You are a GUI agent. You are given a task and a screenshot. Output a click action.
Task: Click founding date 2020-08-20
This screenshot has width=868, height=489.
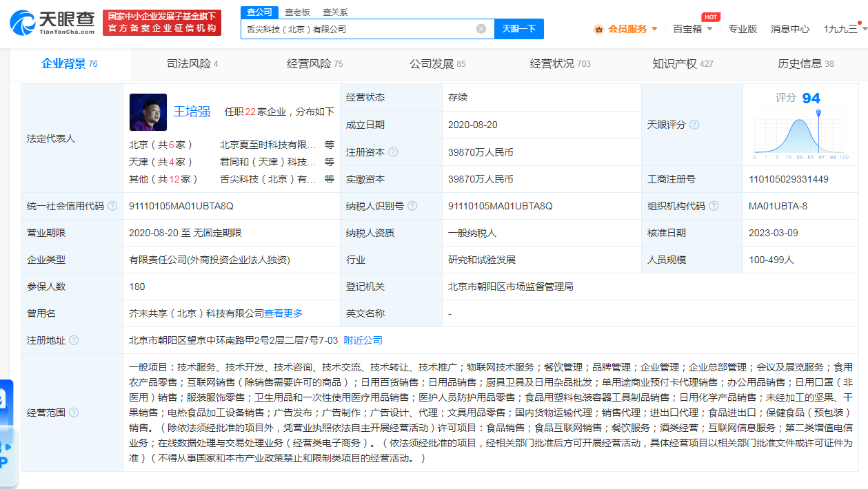pos(473,125)
